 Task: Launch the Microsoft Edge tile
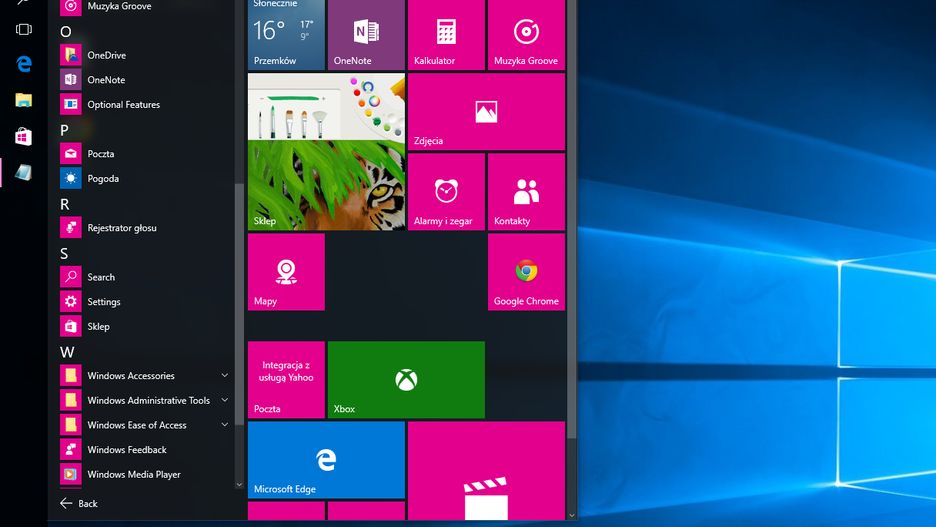click(327, 460)
